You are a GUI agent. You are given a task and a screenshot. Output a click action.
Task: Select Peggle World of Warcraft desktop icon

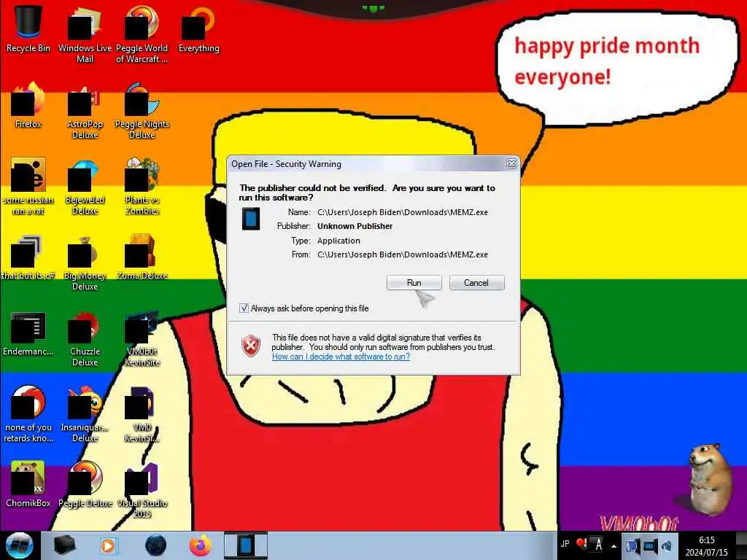[x=142, y=34]
